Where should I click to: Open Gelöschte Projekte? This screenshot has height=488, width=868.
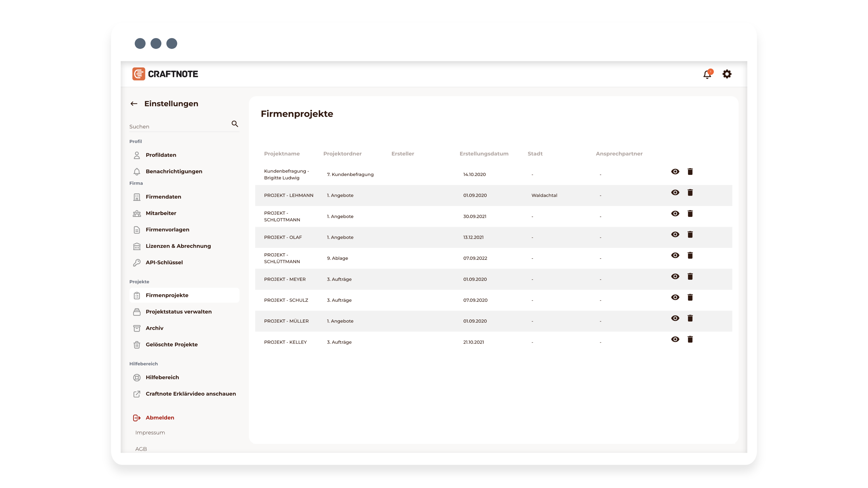coord(184,345)
